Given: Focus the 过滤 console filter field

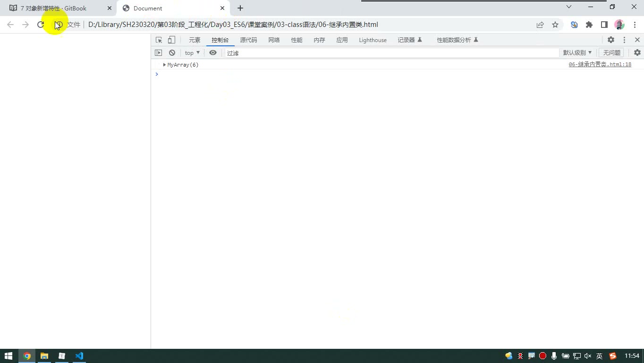Looking at the screenshot, I should [x=392, y=53].
